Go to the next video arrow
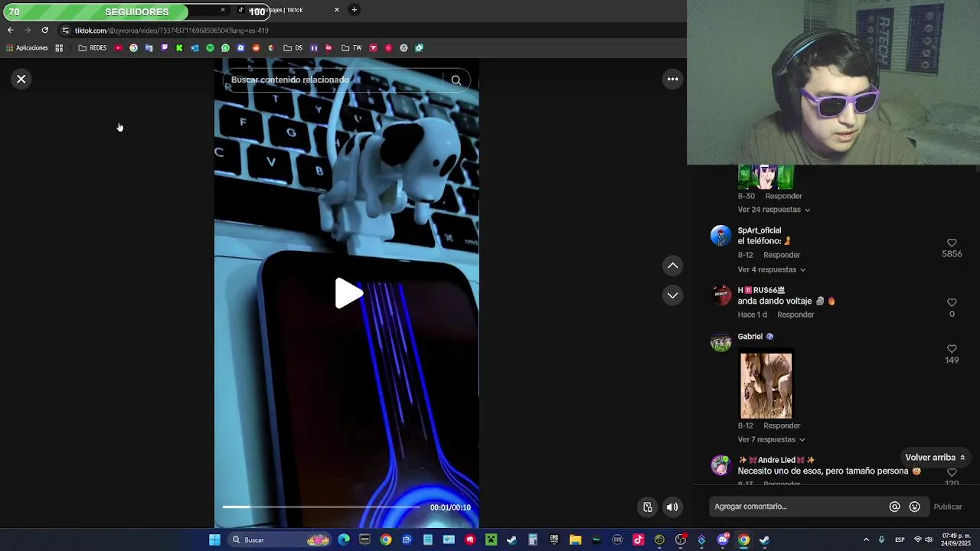 click(672, 295)
